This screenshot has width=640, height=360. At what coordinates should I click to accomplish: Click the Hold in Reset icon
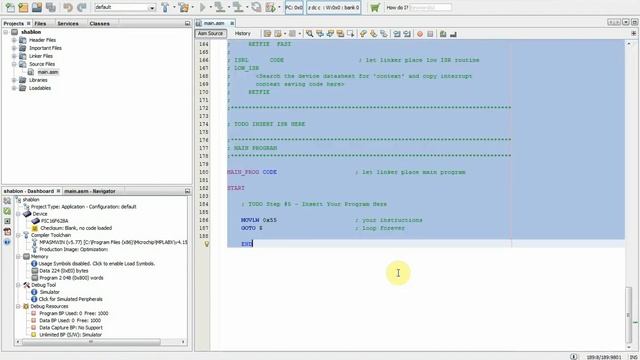pyautogui.click(x=256, y=7)
